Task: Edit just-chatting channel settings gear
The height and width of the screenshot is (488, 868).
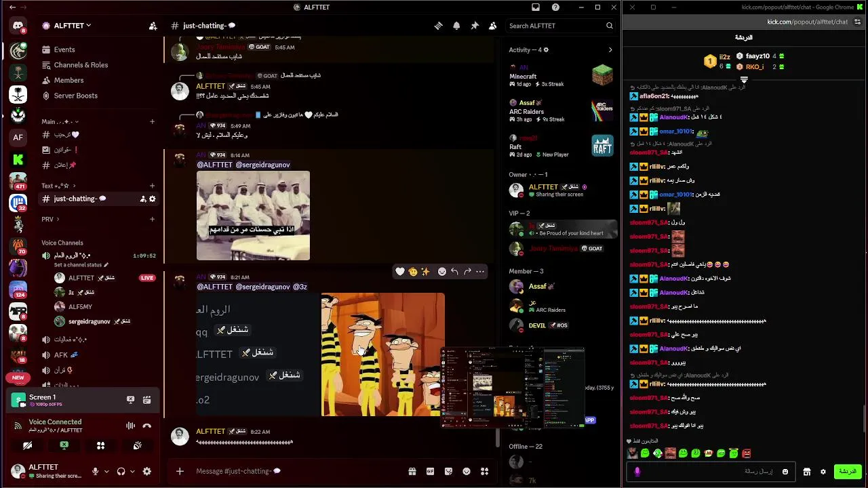Action: tap(153, 199)
